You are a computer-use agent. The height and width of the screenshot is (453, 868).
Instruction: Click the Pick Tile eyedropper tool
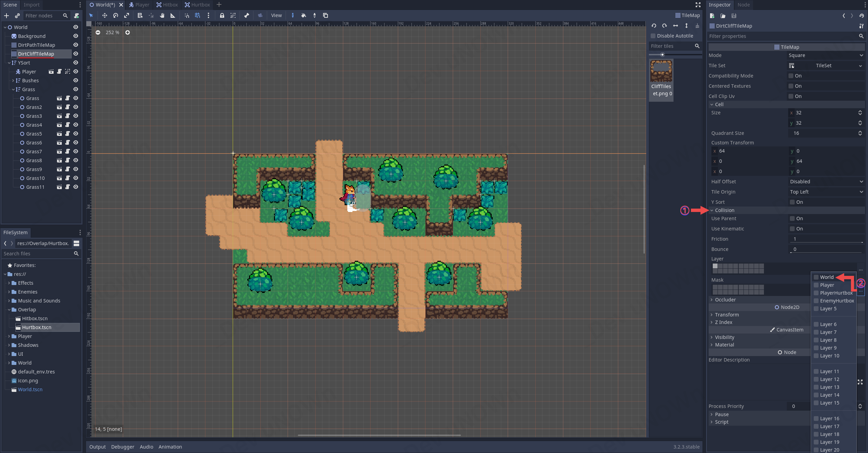click(x=315, y=15)
